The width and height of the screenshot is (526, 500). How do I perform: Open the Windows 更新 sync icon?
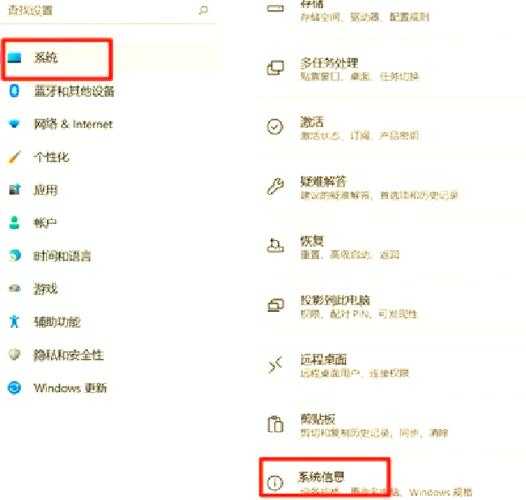[x=14, y=388]
